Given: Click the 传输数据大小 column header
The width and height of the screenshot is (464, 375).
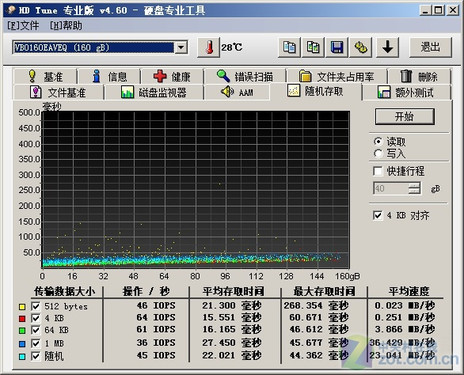Looking at the screenshot, I should pos(64,291).
